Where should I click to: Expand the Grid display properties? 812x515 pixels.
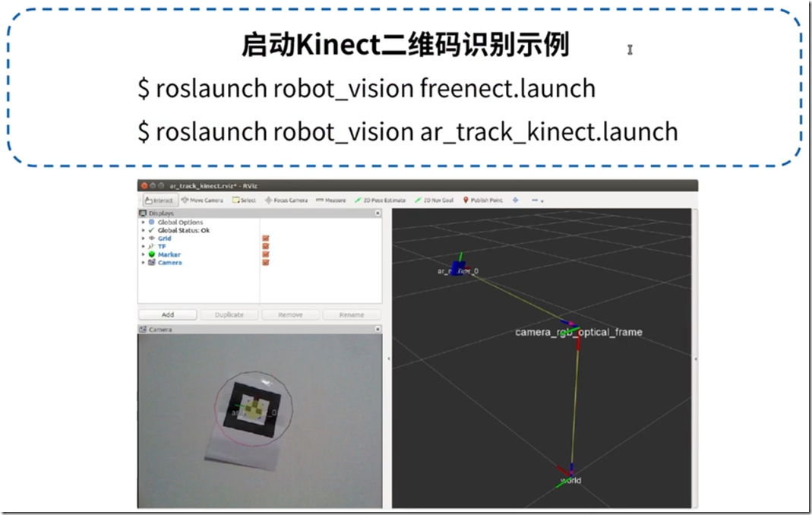coord(144,239)
